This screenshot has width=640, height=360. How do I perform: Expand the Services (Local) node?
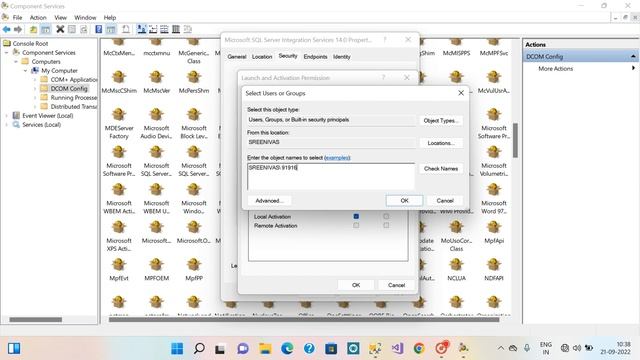click(x=7, y=124)
